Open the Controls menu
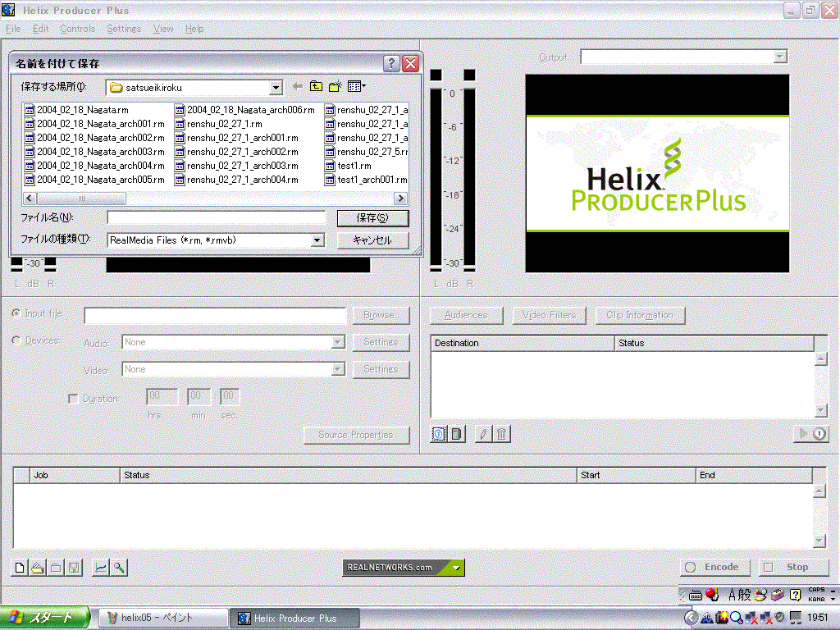 (x=78, y=29)
